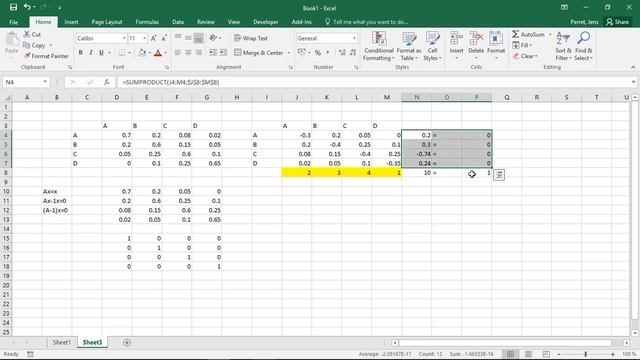Click Increase Decimal icon
Screen dimensions: 640x360
coord(342,53)
